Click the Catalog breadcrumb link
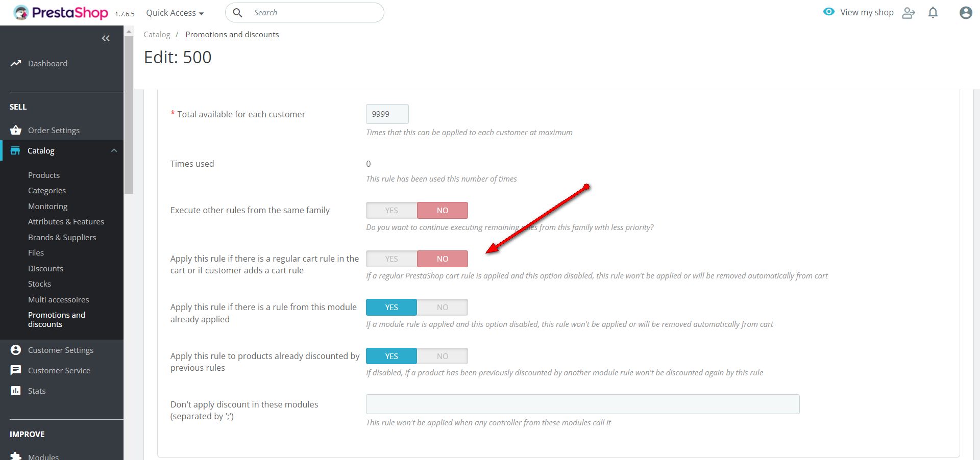The width and height of the screenshot is (980, 460). [157, 34]
